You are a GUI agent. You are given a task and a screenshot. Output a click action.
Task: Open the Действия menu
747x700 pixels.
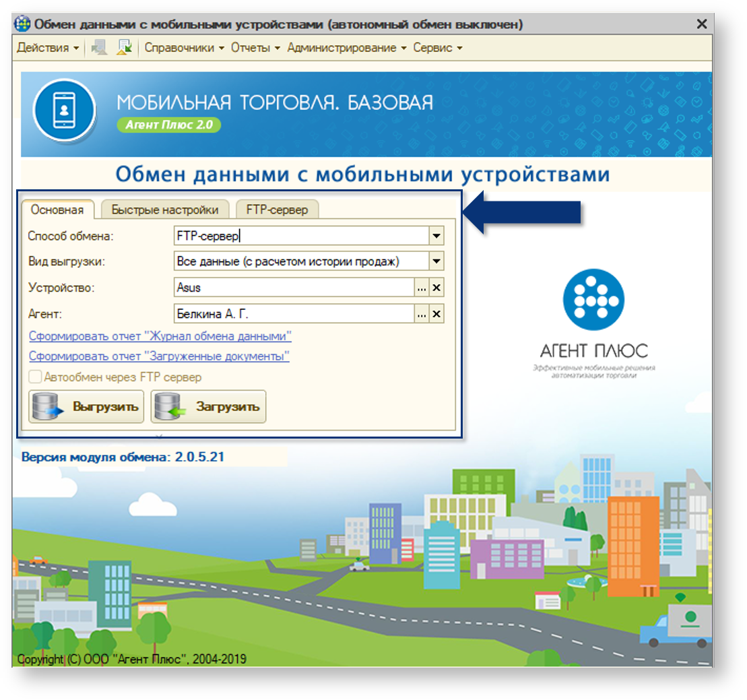point(48,48)
